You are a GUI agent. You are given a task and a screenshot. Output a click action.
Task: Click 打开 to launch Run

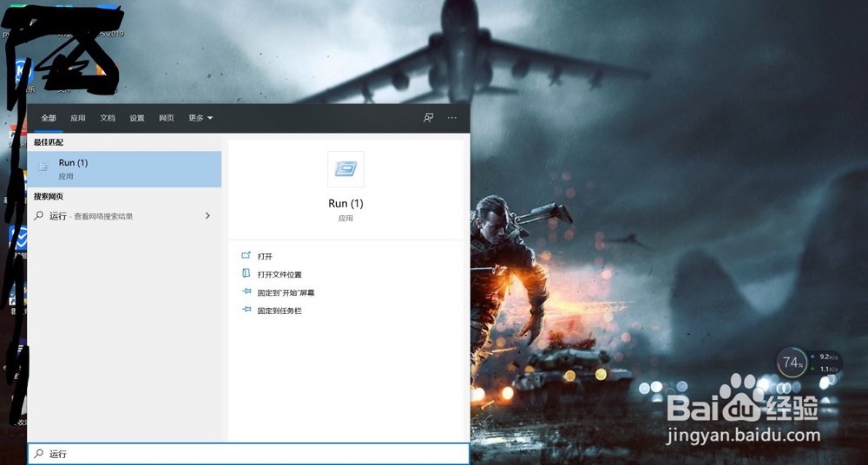click(265, 256)
